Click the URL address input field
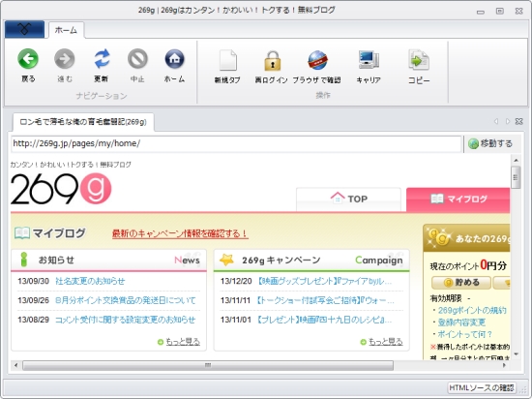 236,143
